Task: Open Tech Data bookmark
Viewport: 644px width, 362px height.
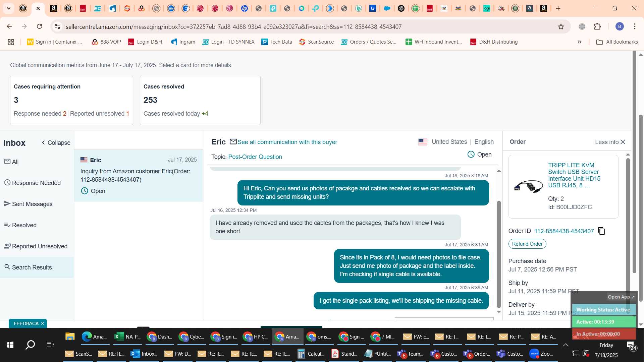Action: coord(277,42)
